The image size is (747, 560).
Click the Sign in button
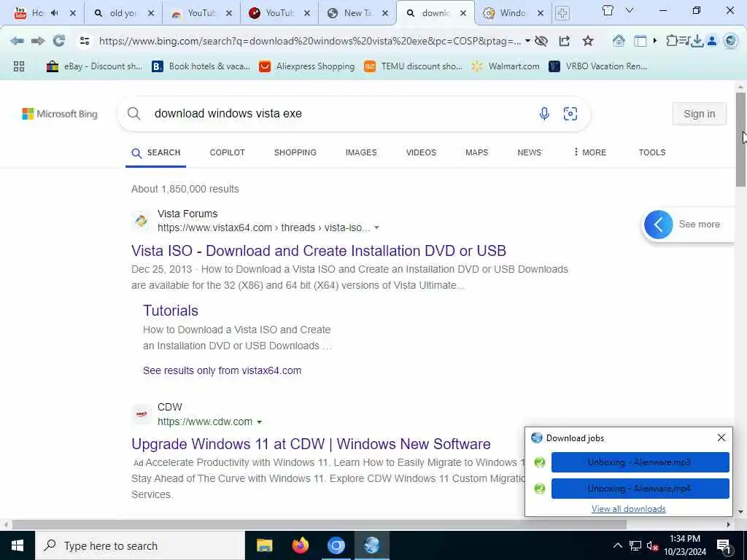[699, 114]
